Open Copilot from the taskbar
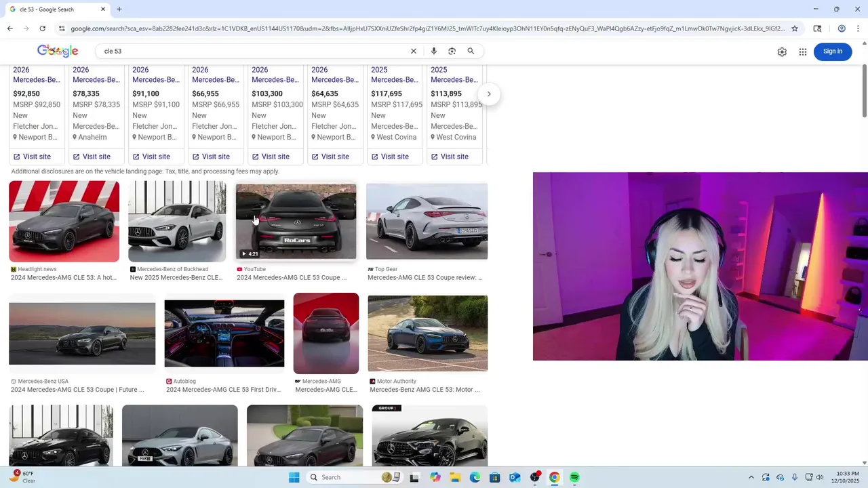The width and height of the screenshot is (868, 488). (435, 477)
